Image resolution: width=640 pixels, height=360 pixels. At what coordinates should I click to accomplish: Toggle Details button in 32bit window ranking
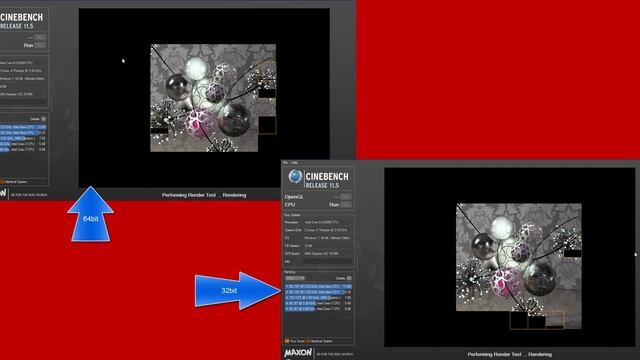click(x=349, y=278)
